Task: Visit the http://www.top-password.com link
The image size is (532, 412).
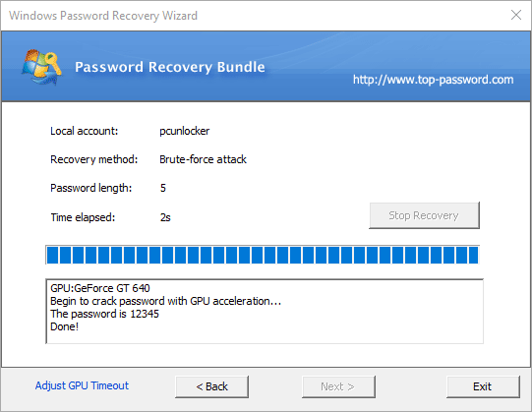Action: click(434, 80)
